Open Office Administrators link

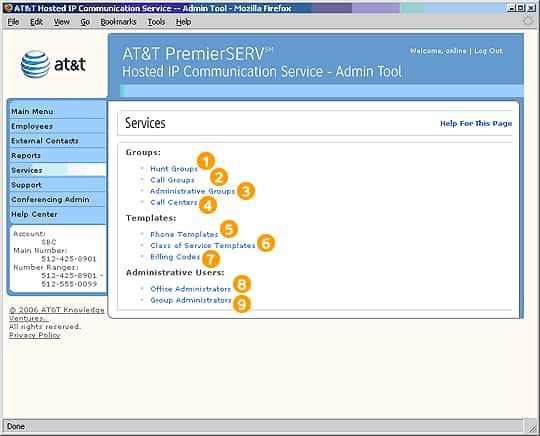pyautogui.click(x=190, y=289)
